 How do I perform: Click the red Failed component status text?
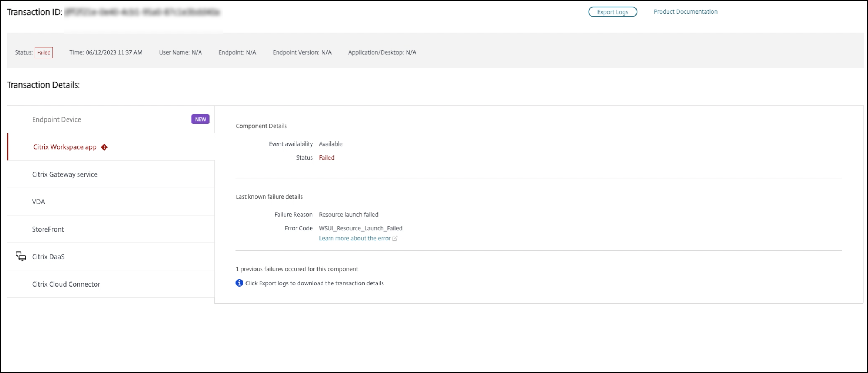[x=326, y=158]
